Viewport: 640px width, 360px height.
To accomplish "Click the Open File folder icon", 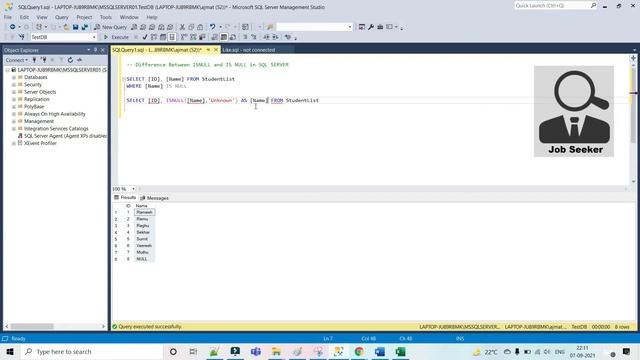I will coord(66,27).
